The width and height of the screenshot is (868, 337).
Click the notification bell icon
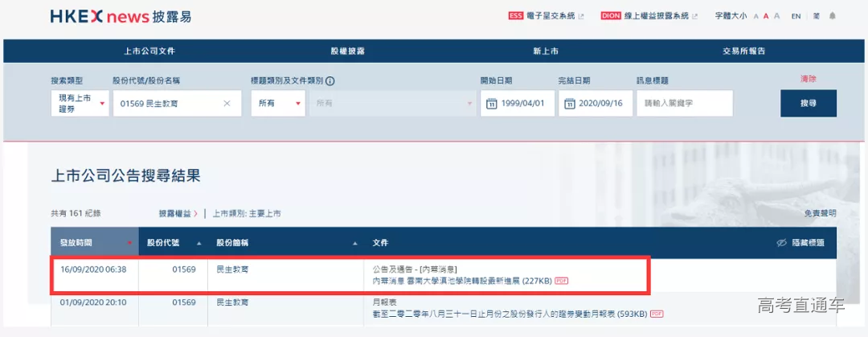pos(832,16)
